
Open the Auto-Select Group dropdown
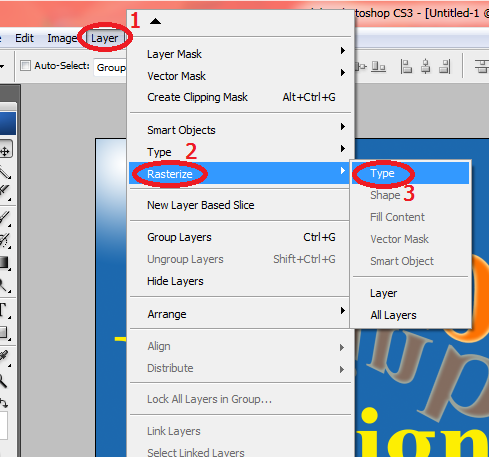(x=110, y=67)
